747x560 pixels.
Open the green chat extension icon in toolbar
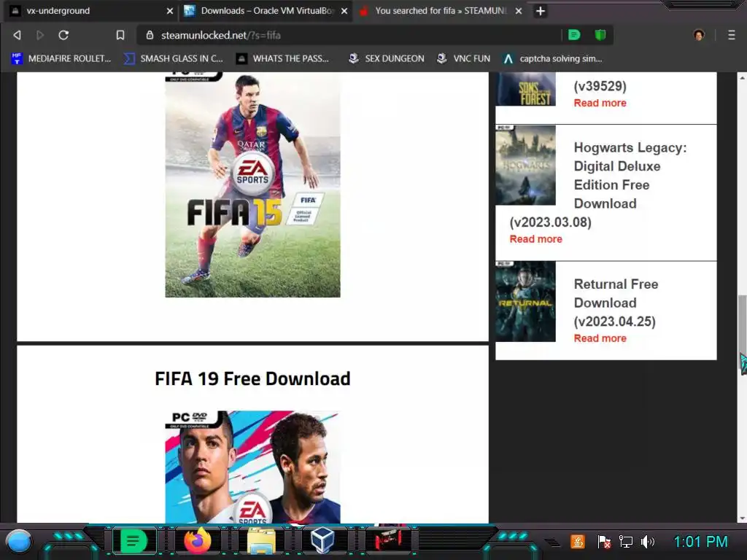coord(574,35)
